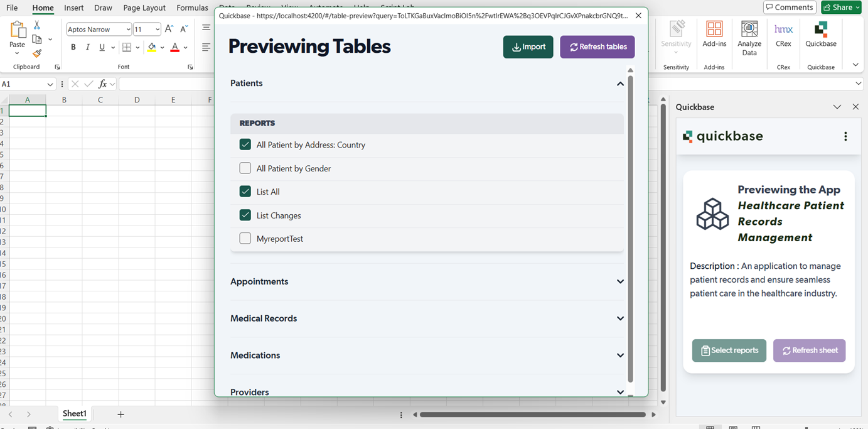This screenshot has height=429, width=868.
Task: Switch to the Insert ribbon tab
Action: [x=73, y=8]
